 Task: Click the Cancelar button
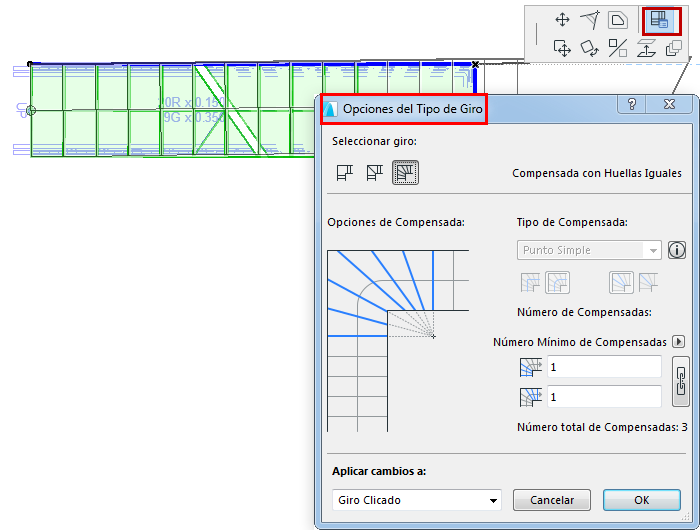tap(552, 500)
